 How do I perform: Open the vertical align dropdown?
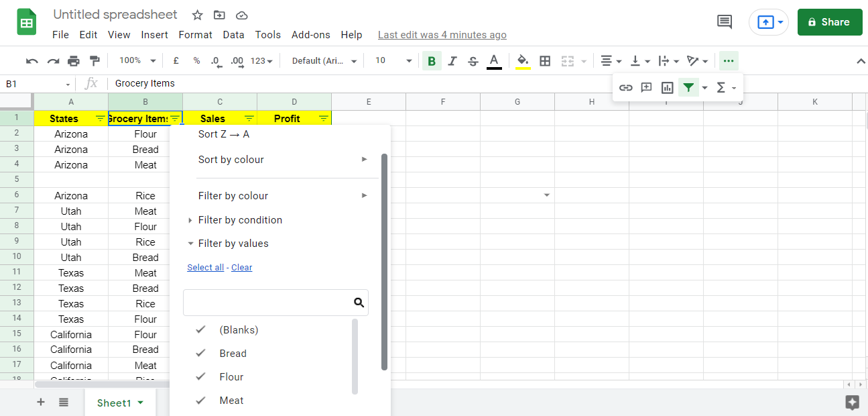pos(641,61)
